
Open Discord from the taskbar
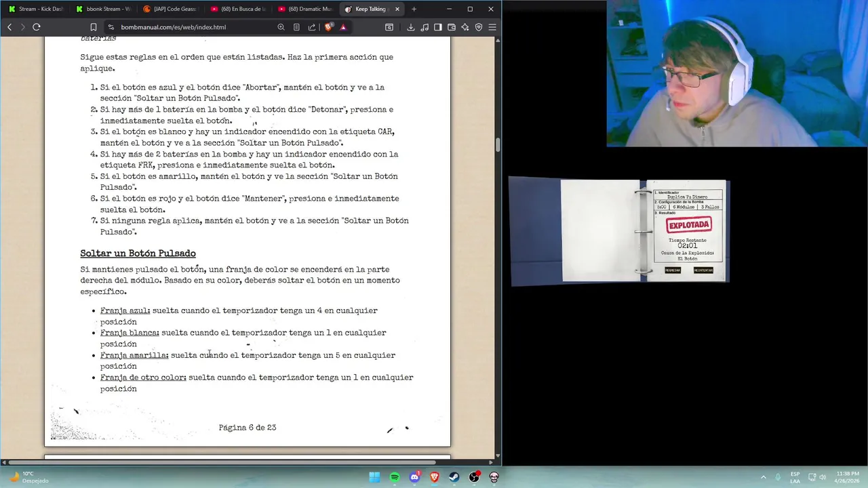(x=414, y=477)
